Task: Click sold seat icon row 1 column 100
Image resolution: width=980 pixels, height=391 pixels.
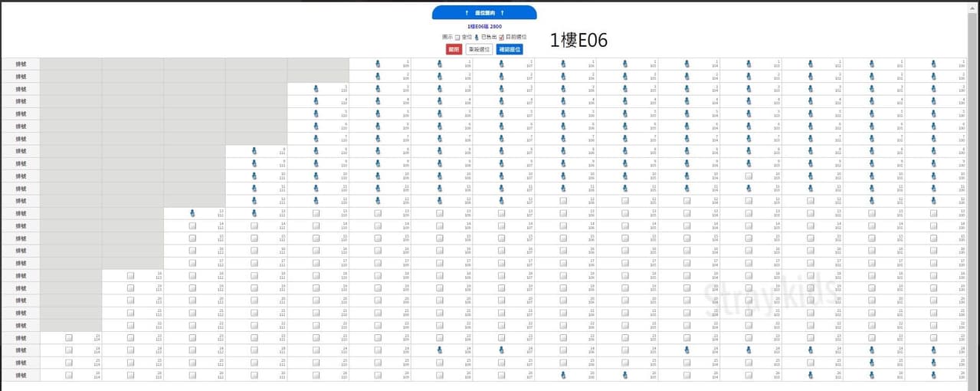Action: pyautogui.click(x=933, y=64)
